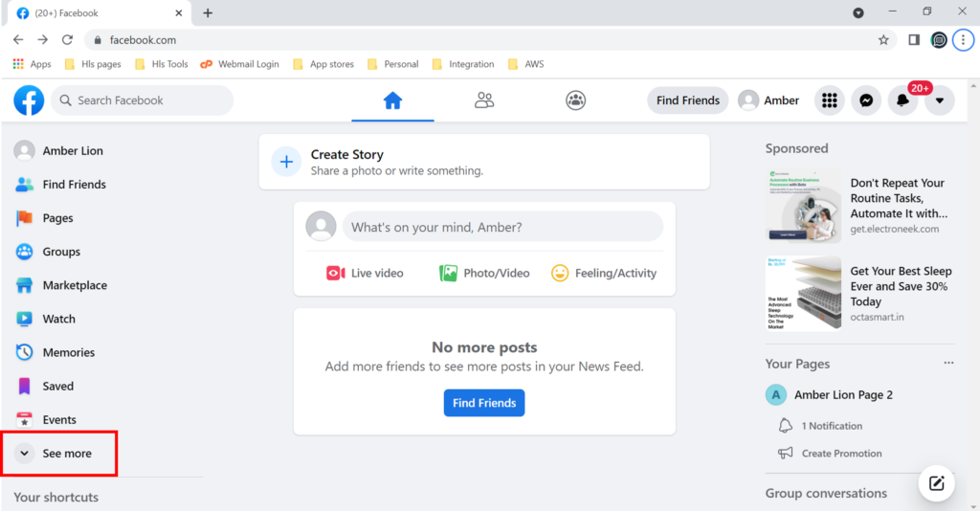Image resolution: width=980 pixels, height=511 pixels.
Task: Open electroneek sponsored ad thumbnail
Action: pyautogui.click(x=803, y=206)
